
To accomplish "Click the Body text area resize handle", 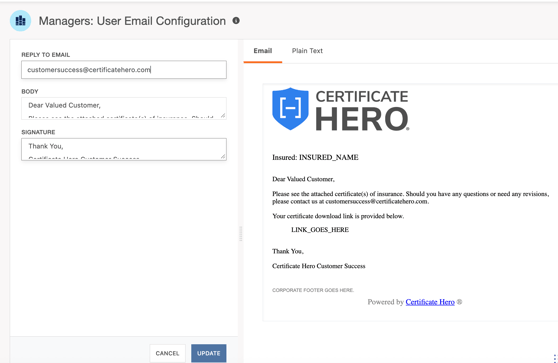I will coord(223,115).
